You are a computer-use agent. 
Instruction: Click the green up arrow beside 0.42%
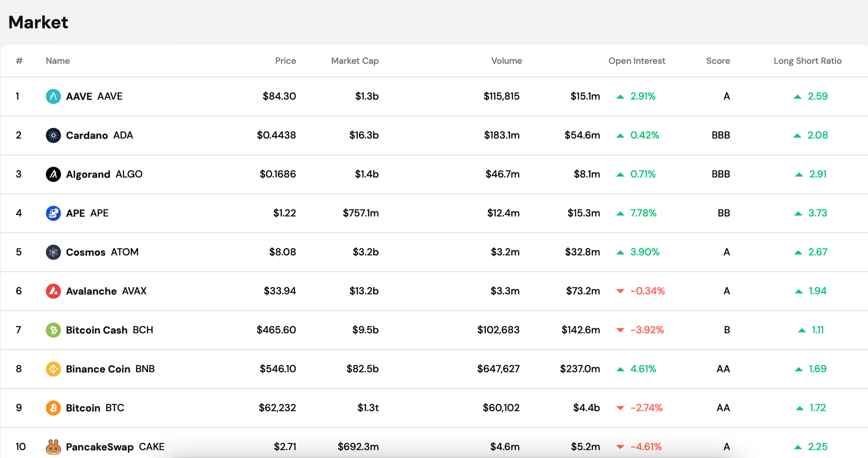621,136
